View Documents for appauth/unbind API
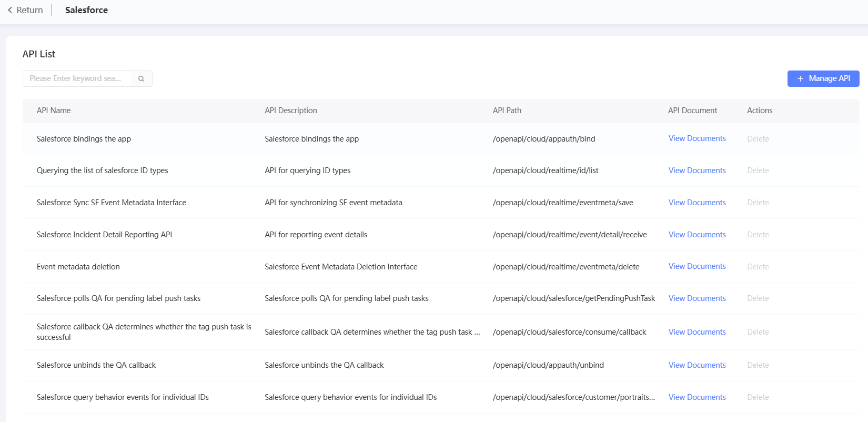The height and width of the screenshot is (422, 868). click(x=697, y=365)
